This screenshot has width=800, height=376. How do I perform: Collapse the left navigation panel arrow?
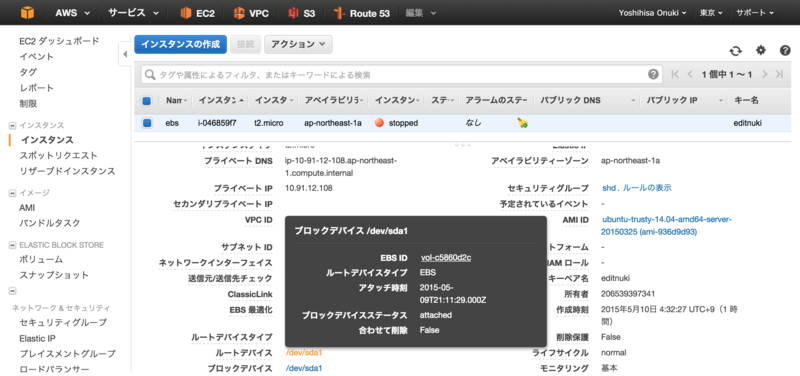point(125,54)
